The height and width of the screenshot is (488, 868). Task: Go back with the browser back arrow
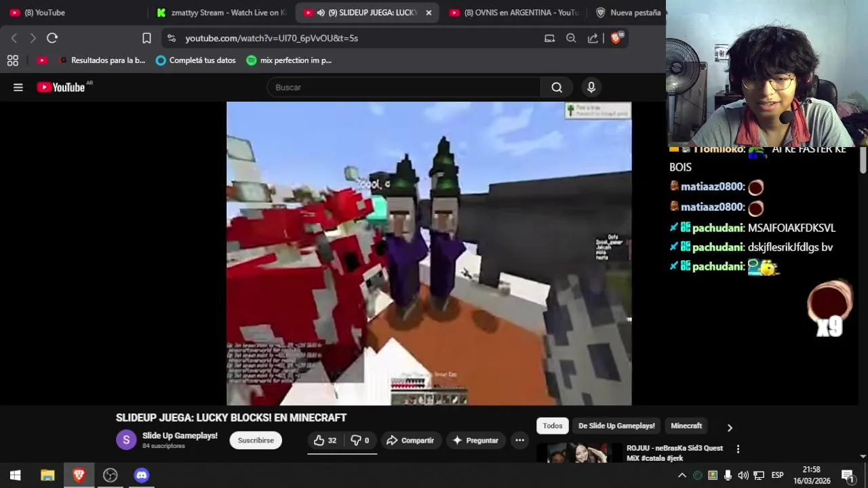tap(14, 39)
